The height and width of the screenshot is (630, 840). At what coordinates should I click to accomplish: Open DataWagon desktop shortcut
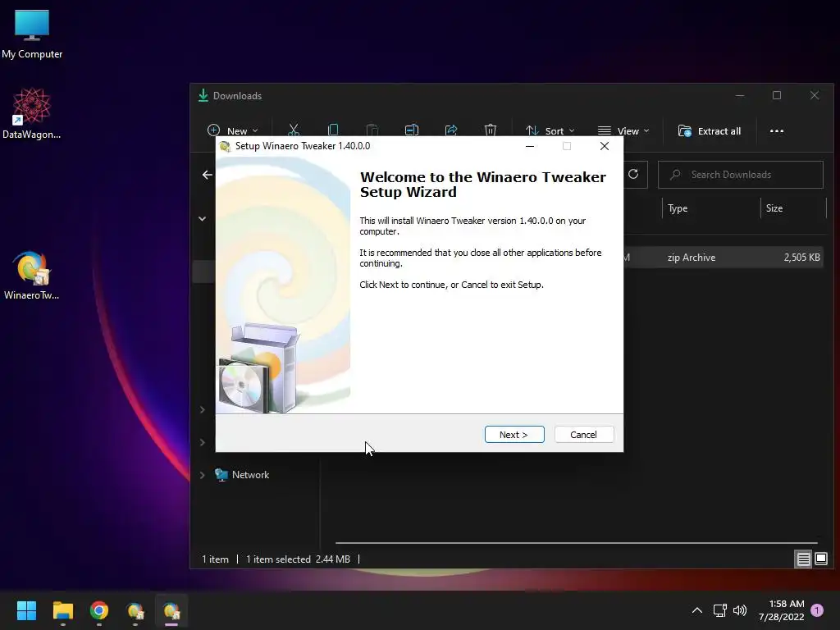pos(32,113)
